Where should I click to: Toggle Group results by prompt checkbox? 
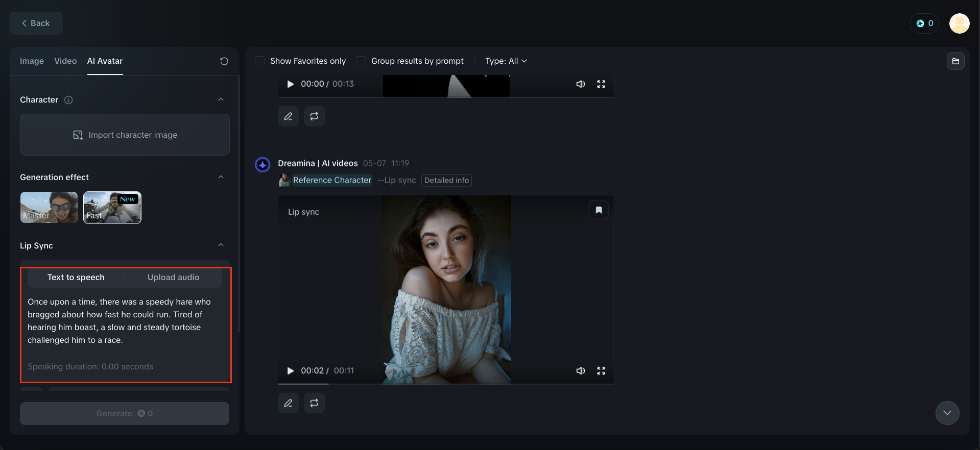coord(361,61)
